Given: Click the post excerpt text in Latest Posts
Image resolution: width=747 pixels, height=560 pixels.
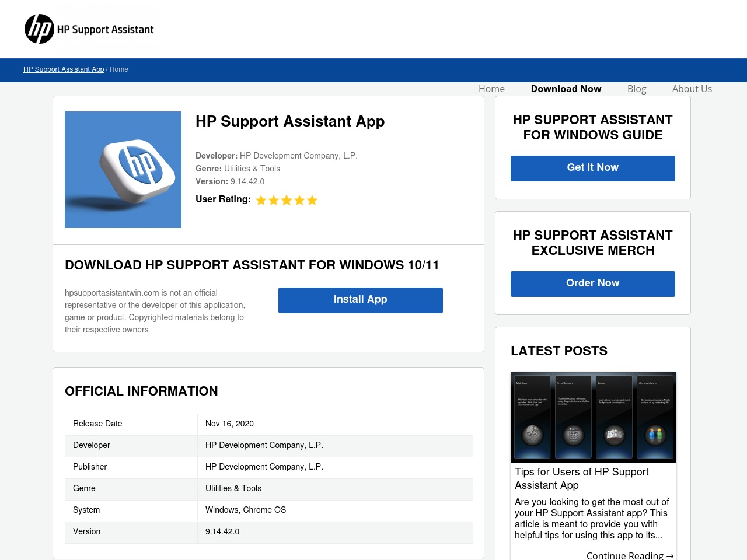Looking at the screenshot, I should click(x=592, y=519).
